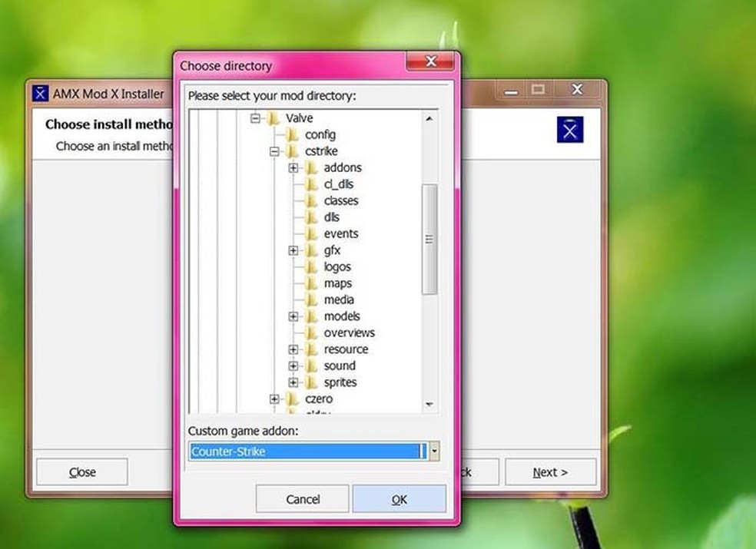Expand the czero folder node

(274, 399)
